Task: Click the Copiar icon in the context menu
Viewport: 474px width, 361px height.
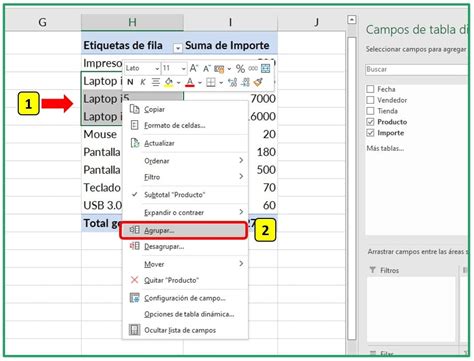Action: [134, 109]
